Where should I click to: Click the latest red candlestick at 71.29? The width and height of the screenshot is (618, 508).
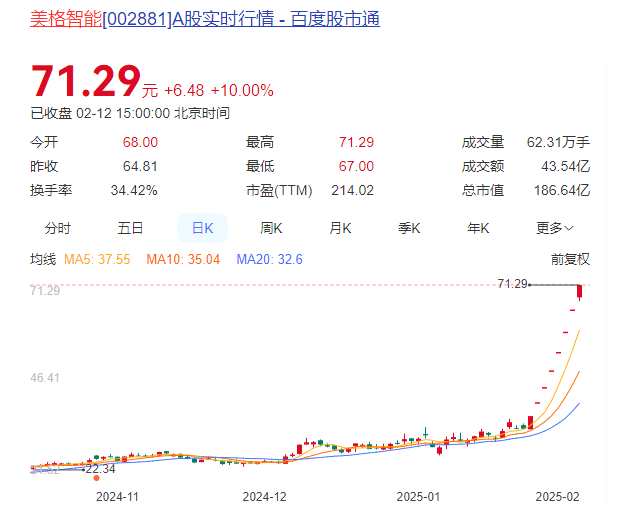click(x=579, y=292)
